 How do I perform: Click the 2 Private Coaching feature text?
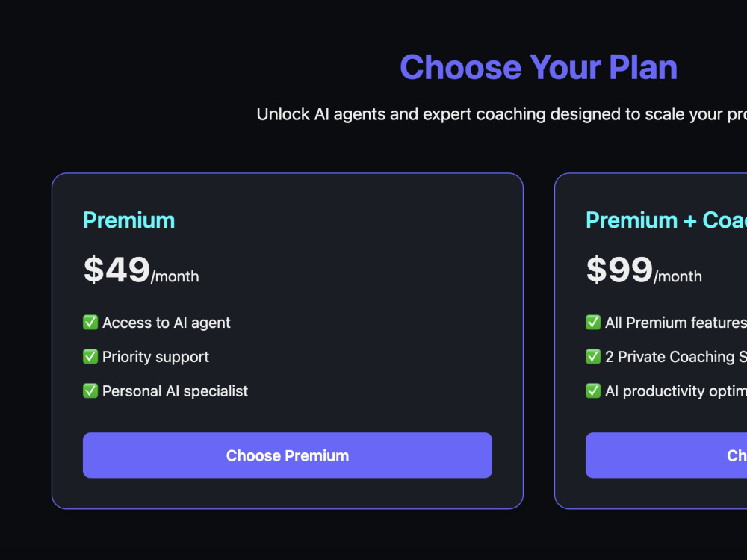coord(676,357)
